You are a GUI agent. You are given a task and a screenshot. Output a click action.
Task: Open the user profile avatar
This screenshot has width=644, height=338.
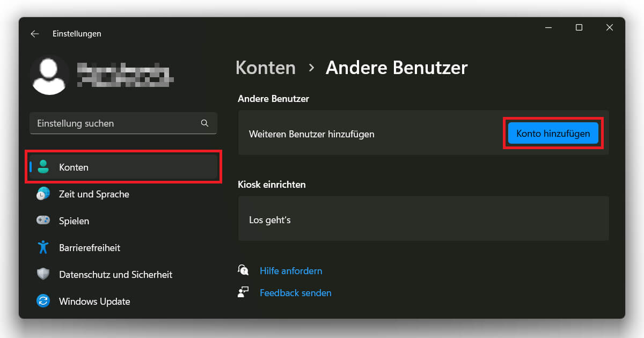click(x=49, y=75)
